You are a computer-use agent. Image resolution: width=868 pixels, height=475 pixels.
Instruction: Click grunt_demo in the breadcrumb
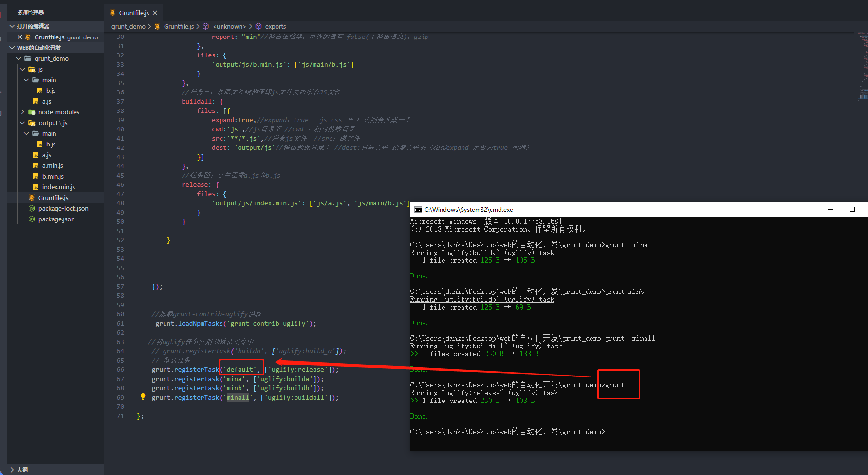[129, 26]
